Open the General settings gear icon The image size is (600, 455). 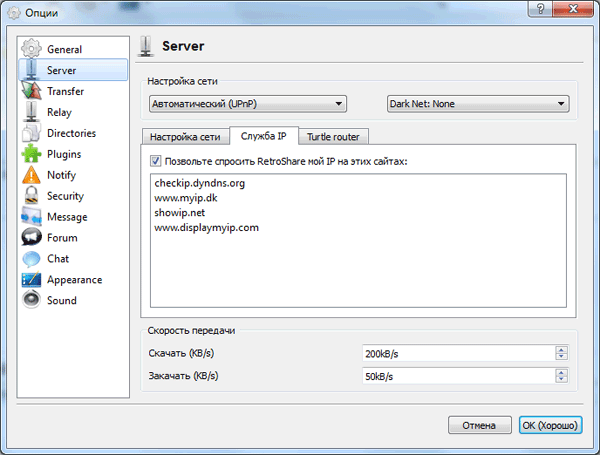tap(31, 49)
